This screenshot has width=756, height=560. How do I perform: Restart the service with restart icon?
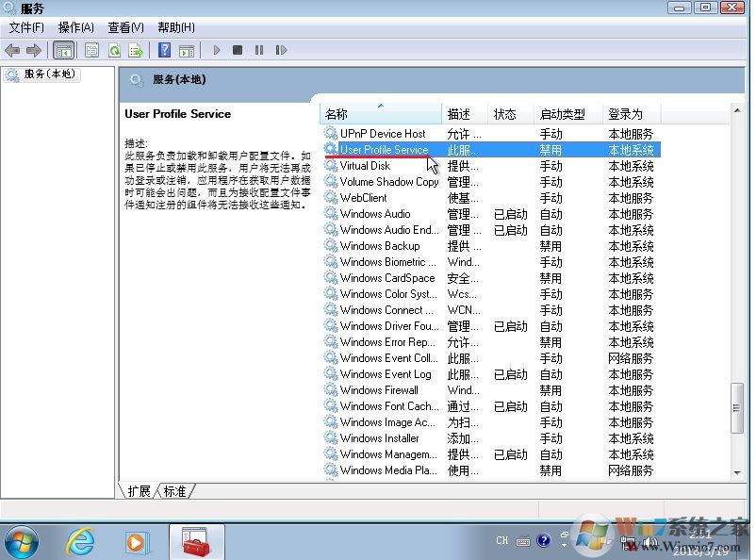coord(282,50)
